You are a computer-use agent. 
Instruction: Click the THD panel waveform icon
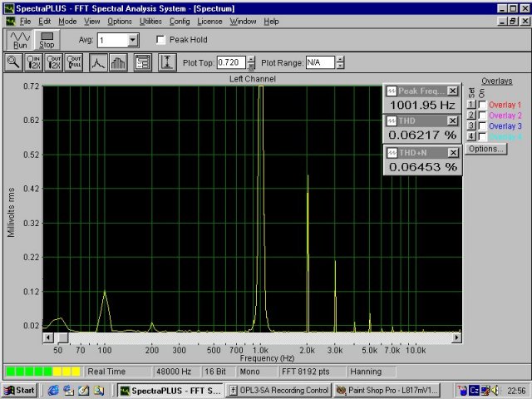tap(392, 121)
